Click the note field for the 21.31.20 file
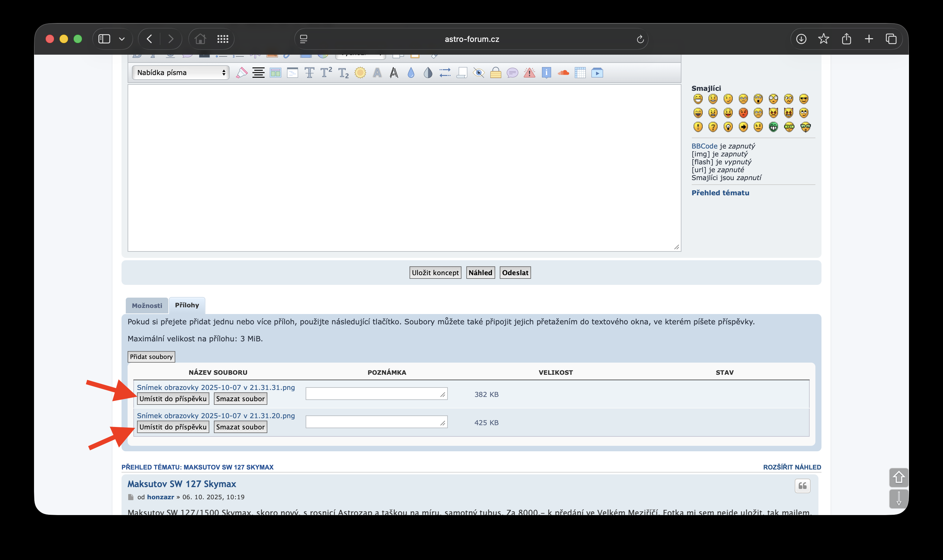Viewport: 943px width, 560px height. [376, 422]
